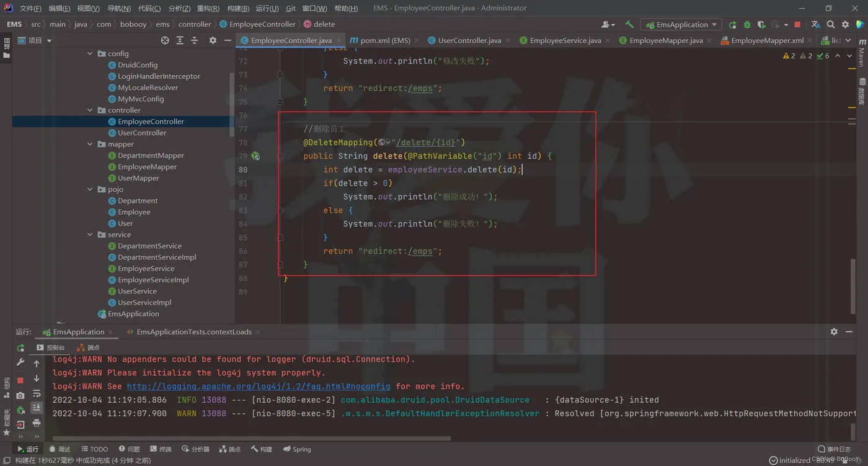Select opened file with the locate target icon
The height and width of the screenshot is (466, 868).
[x=165, y=40]
